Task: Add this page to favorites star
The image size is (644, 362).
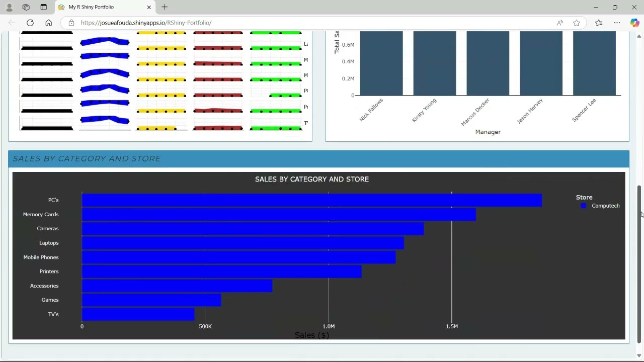Action: 577,23
